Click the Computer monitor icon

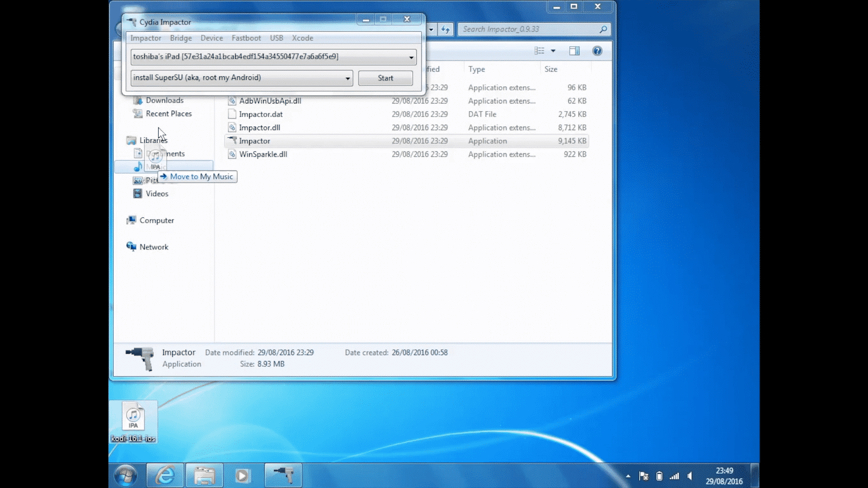coord(132,220)
